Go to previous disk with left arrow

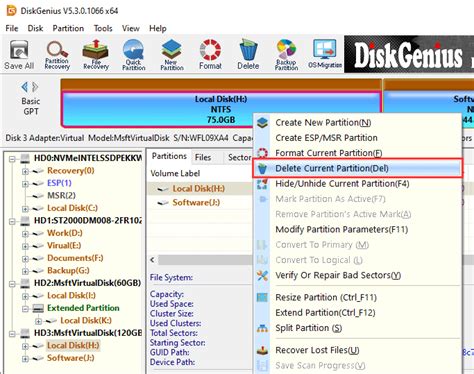pos(24,87)
